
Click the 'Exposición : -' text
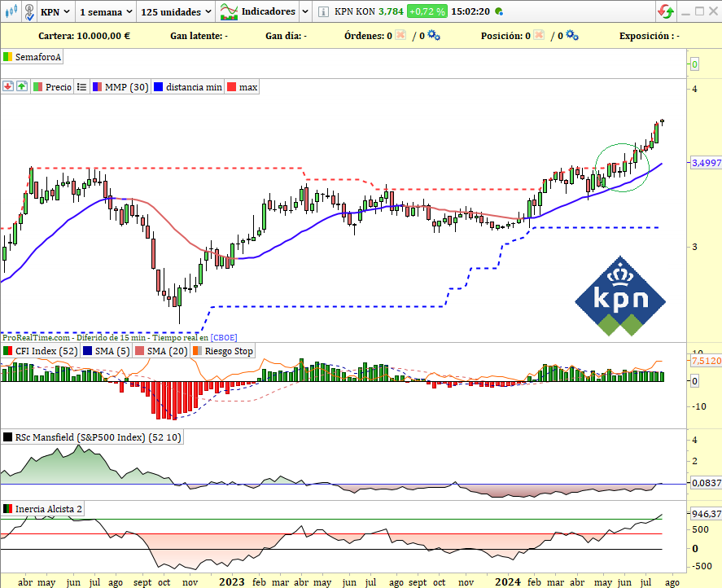[650, 36]
